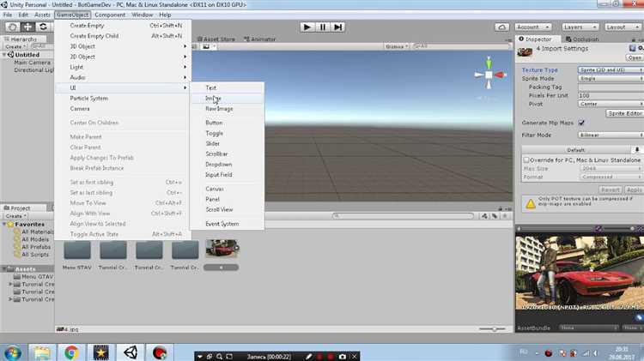Click the asset icon in Inspector header
Viewport: 644px width, 361px height.
pyautogui.click(x=525, y=51)
